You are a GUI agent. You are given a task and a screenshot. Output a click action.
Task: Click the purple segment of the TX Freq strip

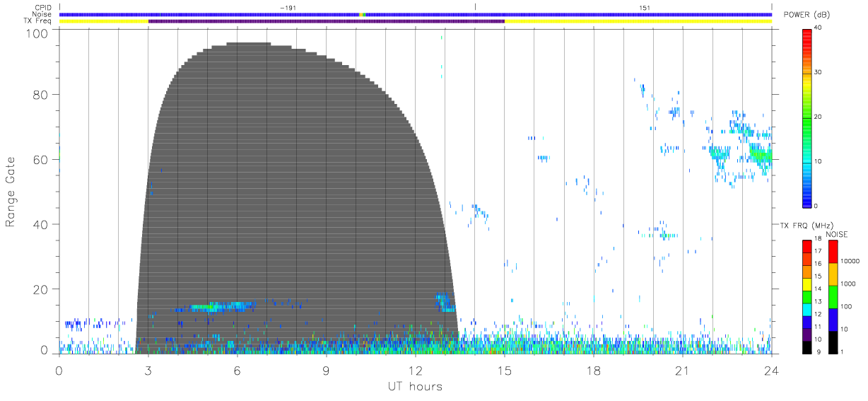pos(327,21)
